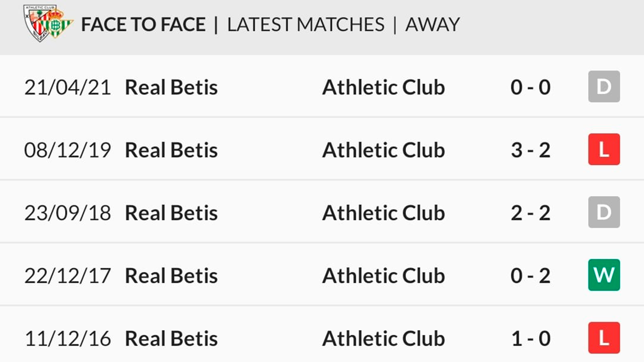The image size is (644, 362).
Task: Click the 0 - 2 score
Action: pyautogui.click(x=530, y=276)
